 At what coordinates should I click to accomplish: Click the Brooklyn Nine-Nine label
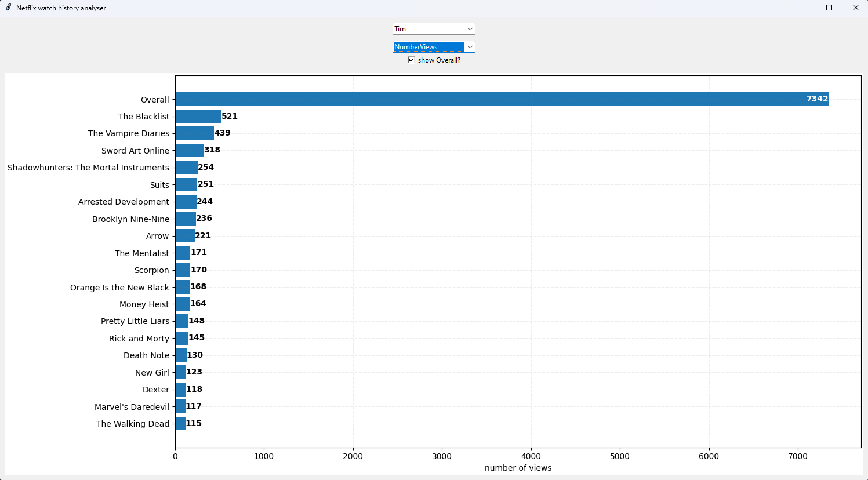click(x=130, y=219)
